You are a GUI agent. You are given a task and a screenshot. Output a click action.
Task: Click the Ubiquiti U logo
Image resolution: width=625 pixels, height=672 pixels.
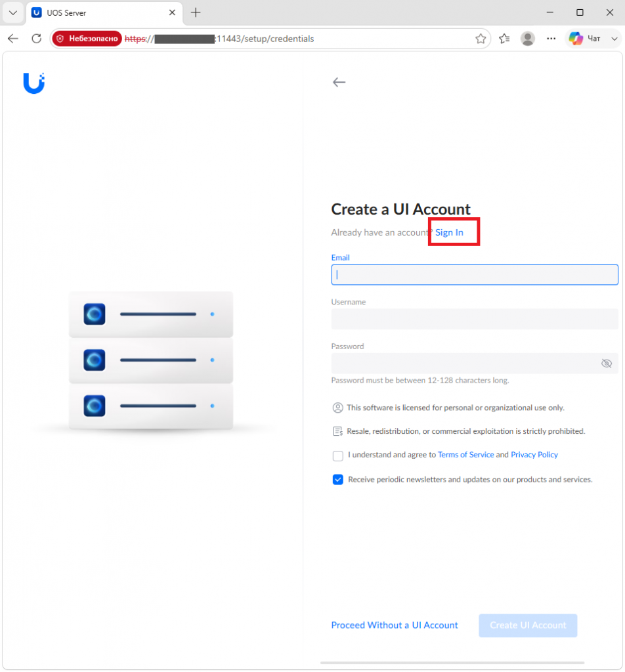tap(34, 83)
